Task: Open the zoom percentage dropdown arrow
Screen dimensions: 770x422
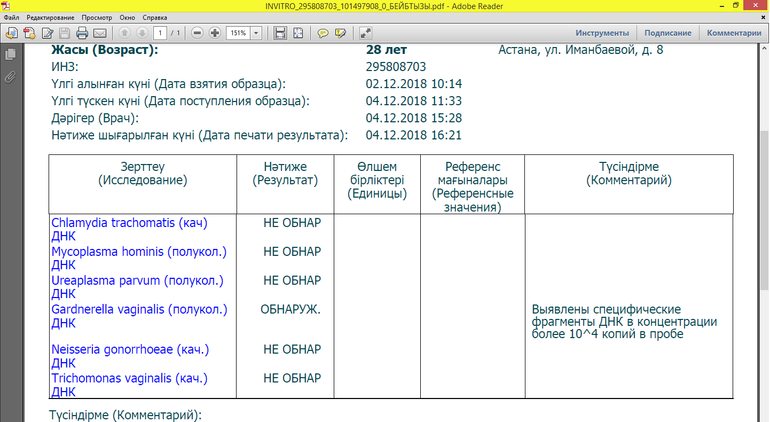Action: pyautogui.click(x=257, y=33)
